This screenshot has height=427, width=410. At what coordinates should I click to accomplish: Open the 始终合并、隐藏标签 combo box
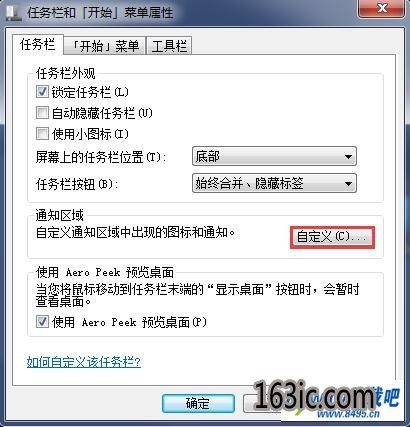click(x=274, y=183)
